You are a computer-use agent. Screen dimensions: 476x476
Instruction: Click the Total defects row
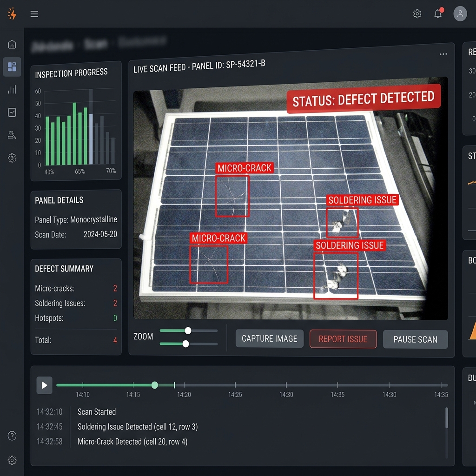coord(76,340)
